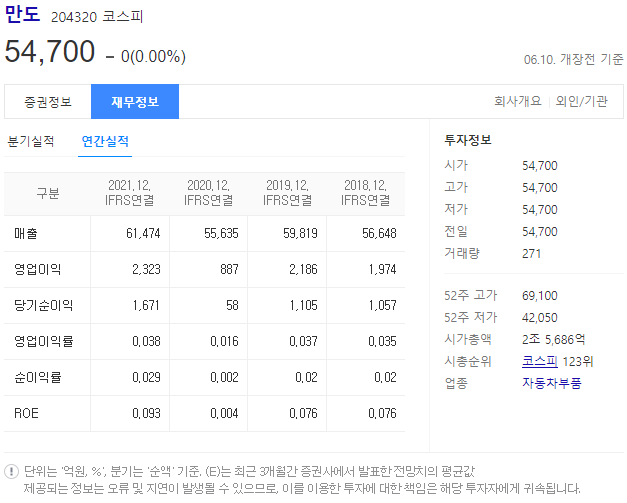627x503 pixels.
Task: Click the 영업이익률 value 0.035
Action: pos(383,341)
